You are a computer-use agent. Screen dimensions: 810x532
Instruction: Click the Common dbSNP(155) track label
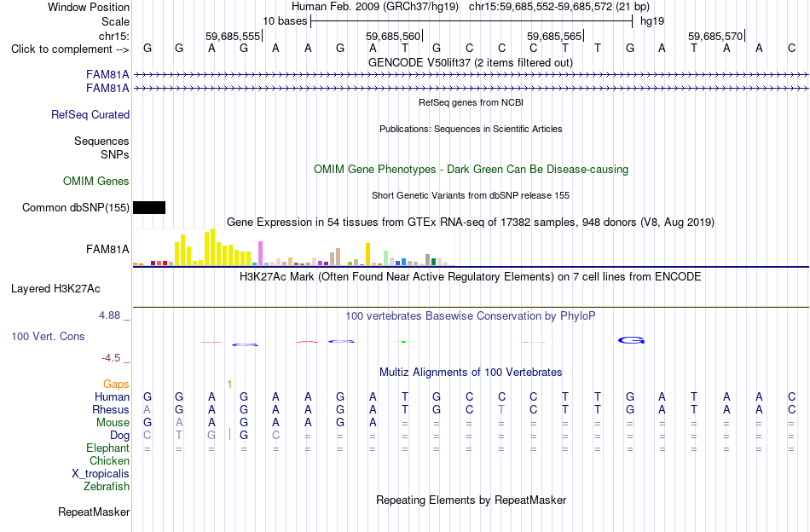tap(75, 208)
